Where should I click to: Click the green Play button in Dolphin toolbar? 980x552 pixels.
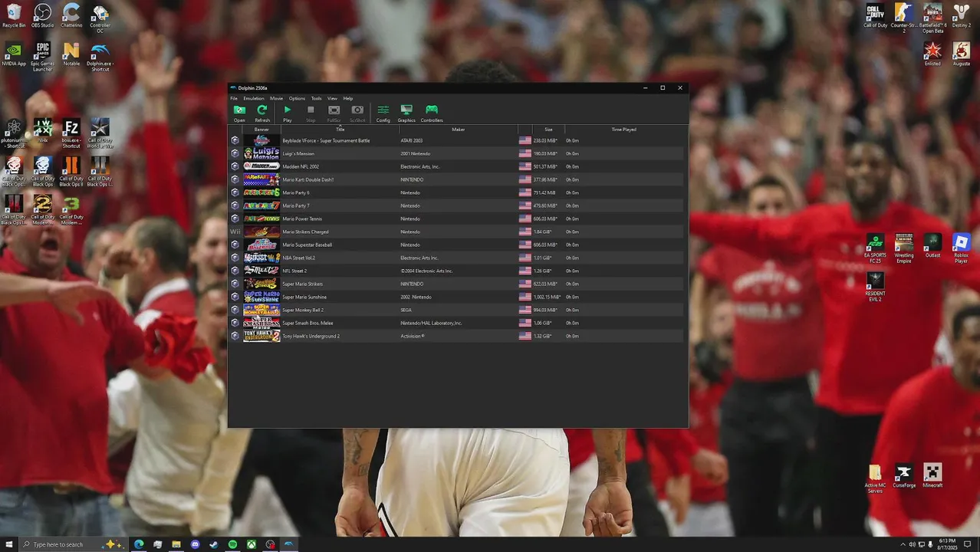[x=287, y=113]
